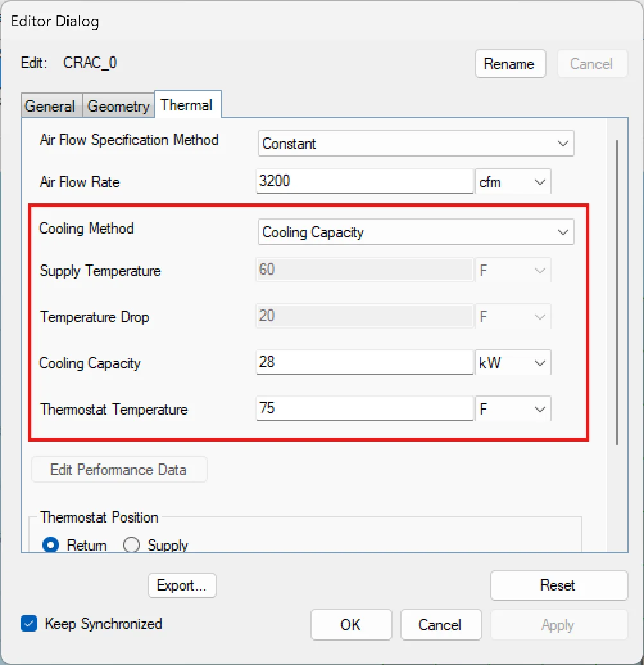Switch to the General tab
Viewport: 644px width, 665px height.
pyautogui.click(x=51, y=106)
